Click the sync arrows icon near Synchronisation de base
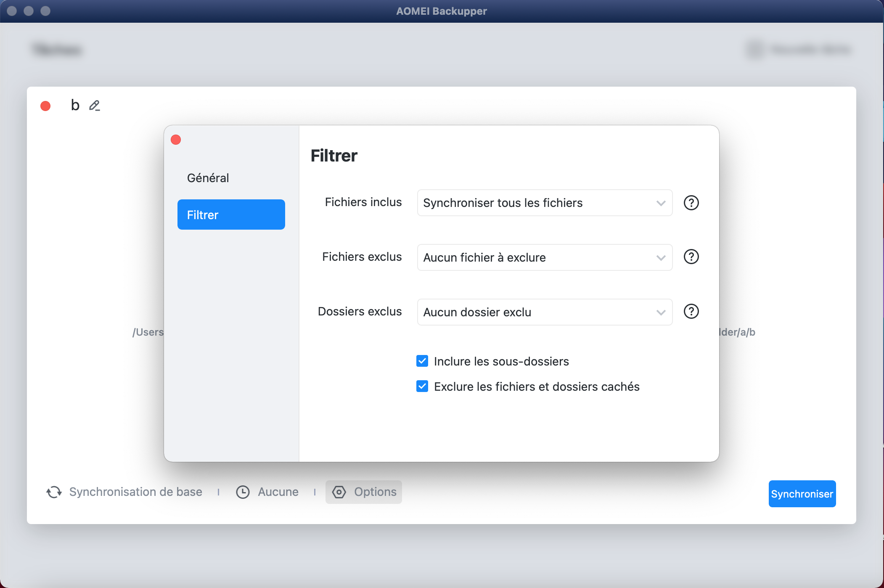 54,492
